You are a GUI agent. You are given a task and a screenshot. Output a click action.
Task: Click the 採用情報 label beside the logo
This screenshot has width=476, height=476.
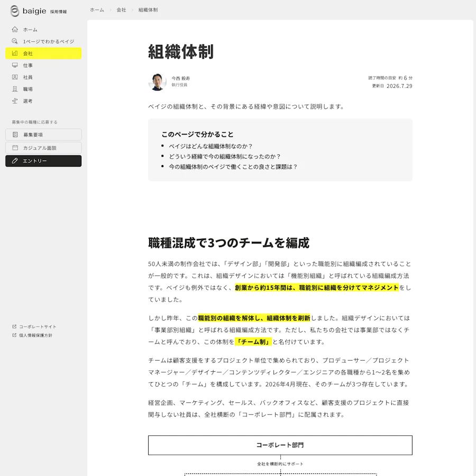(58, 12)
